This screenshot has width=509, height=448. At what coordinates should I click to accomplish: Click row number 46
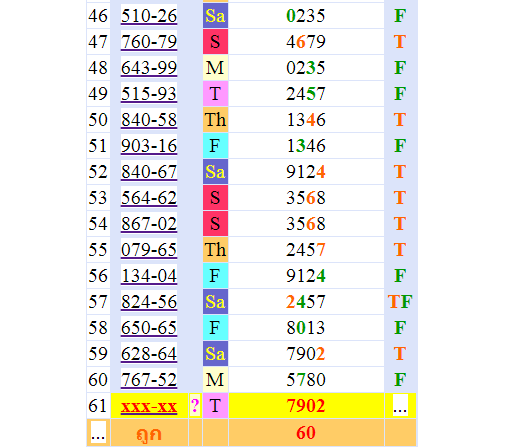tap(98, 16)
